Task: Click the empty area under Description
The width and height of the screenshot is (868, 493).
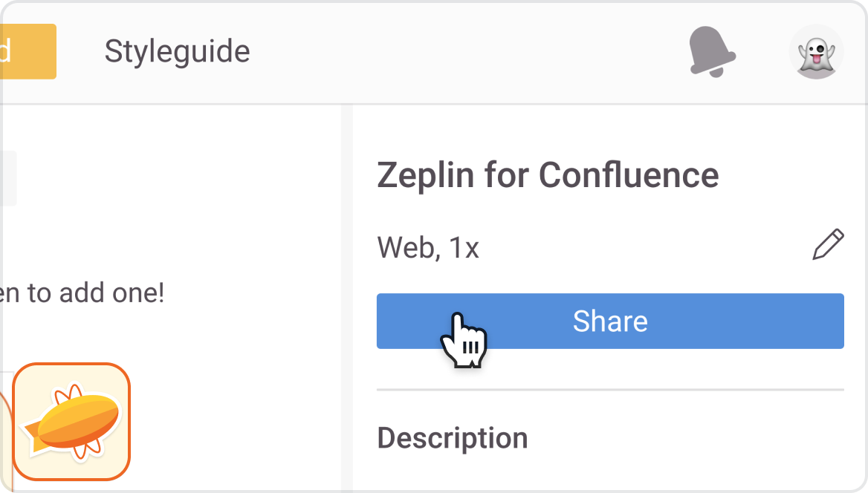Action: pyautogui.click(x=610, y=473)
